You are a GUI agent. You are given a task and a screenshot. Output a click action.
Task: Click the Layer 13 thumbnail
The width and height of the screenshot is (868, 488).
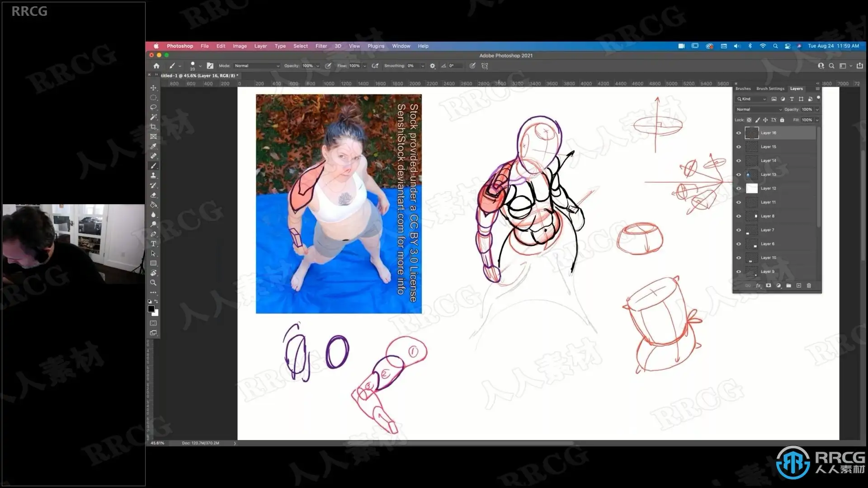(x=751, y=174)
